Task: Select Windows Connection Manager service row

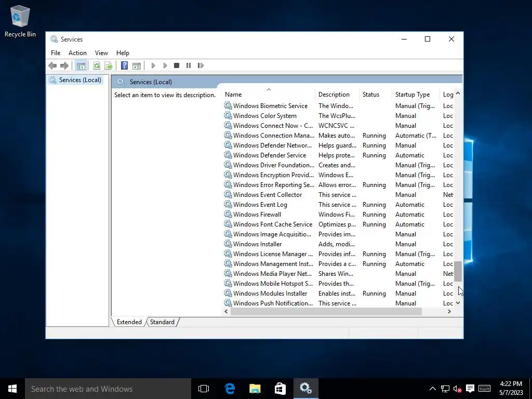Action: click(339, 136)
